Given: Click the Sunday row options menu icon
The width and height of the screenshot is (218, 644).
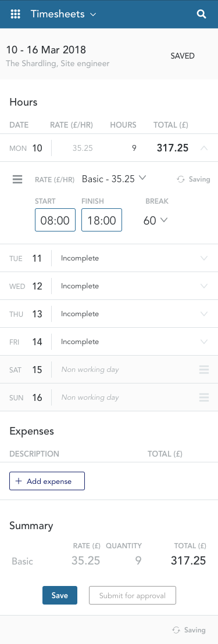Looking at the screenshot, I should point(204,397).
